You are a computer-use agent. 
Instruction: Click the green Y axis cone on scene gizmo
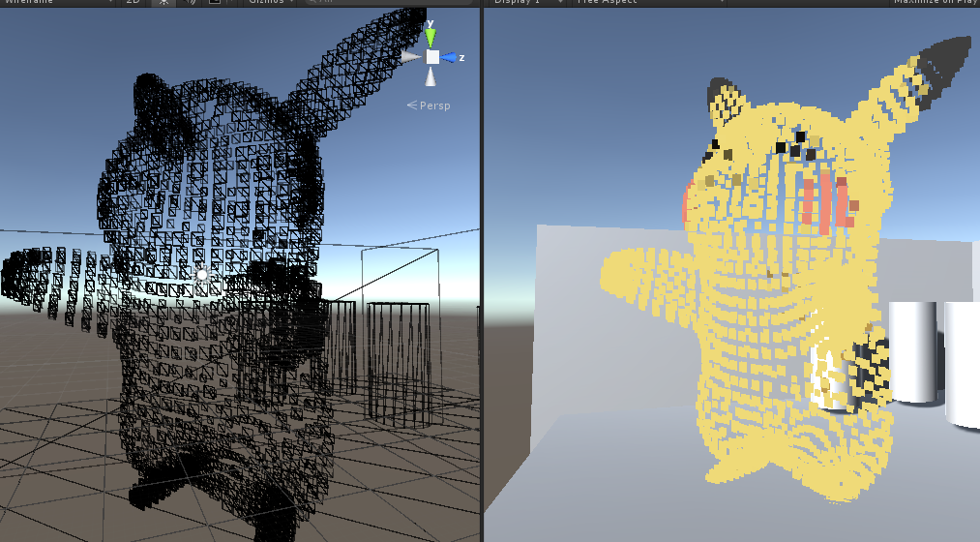coord(430,36)
